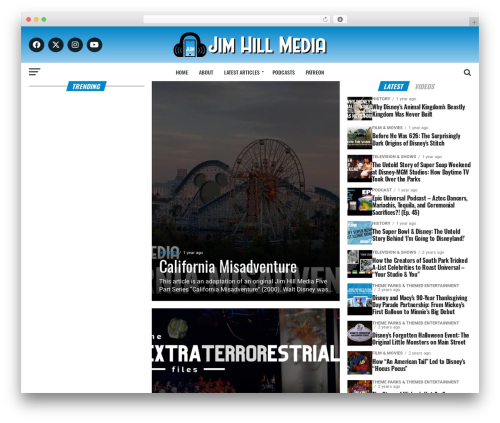Add a new browser tab
The width and height of the screenshot is (500, 423).
(x=474, y=22)
